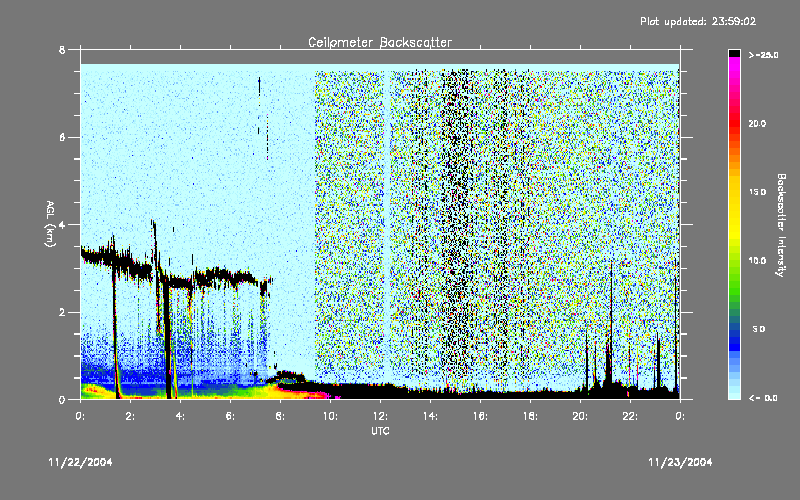
Task: Click the colorbar label 15.0
Action: point(757,192)
